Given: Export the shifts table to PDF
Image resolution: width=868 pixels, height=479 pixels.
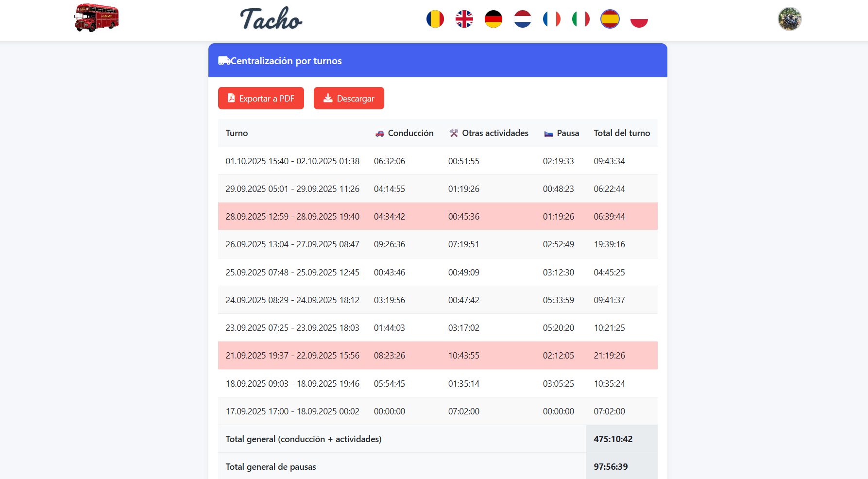Looking at the screenshot, I should [261, 98].
